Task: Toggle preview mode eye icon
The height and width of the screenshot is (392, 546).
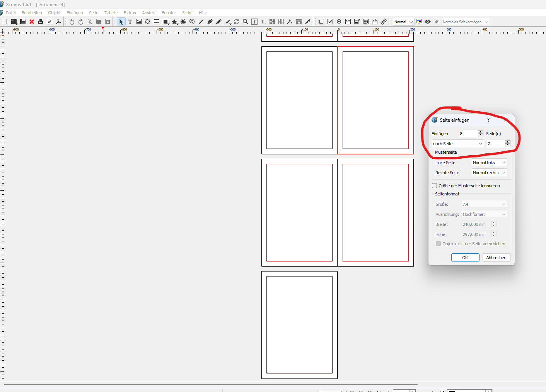Action: 428,22
